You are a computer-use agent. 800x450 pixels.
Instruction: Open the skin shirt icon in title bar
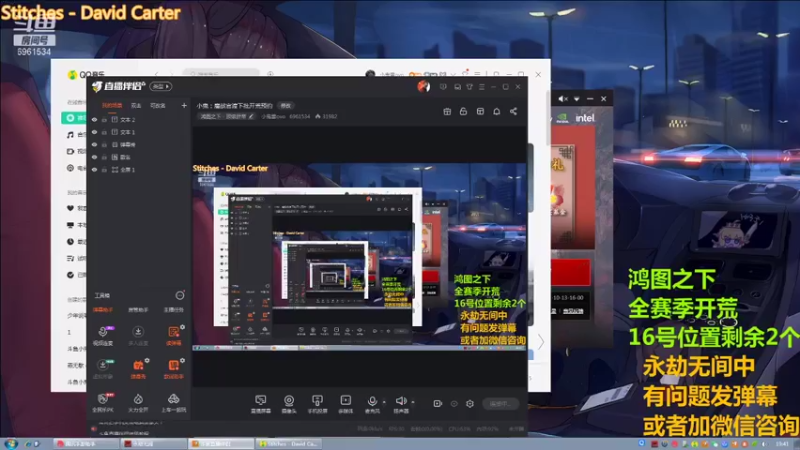point(469,87)
